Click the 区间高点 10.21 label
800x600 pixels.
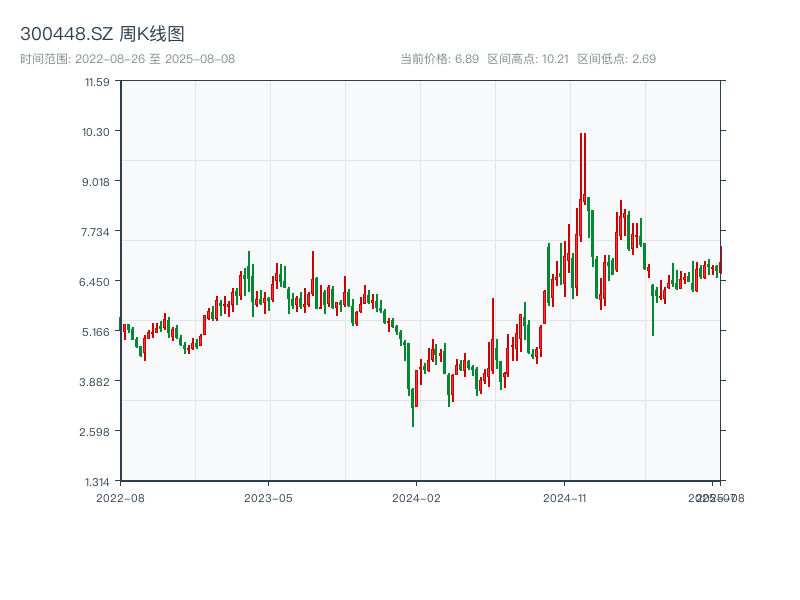pyautogui.click(x=528, y=59)
